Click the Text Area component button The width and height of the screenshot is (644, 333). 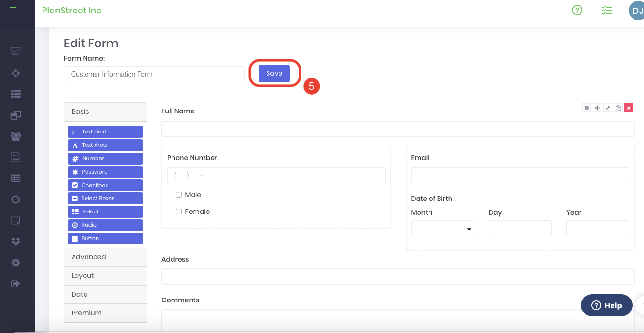pos(106,145)
